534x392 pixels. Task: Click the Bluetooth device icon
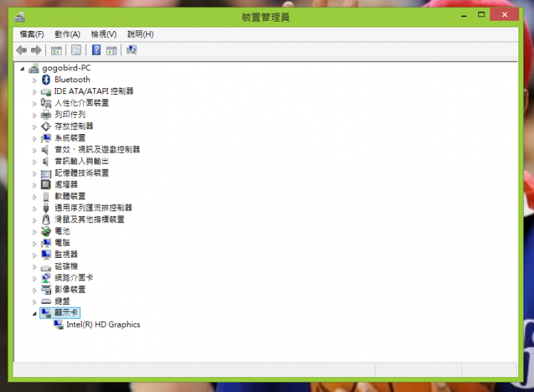click(x=46, y=79)
